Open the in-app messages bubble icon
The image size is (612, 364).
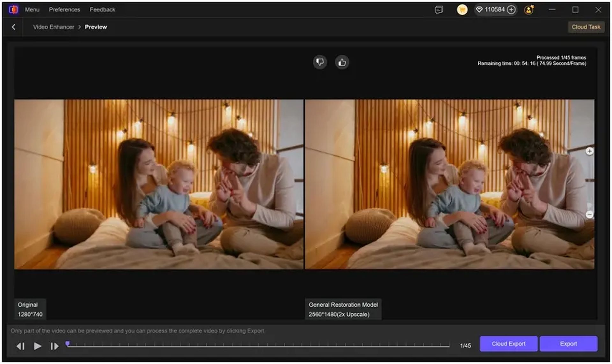click(439, 10)
